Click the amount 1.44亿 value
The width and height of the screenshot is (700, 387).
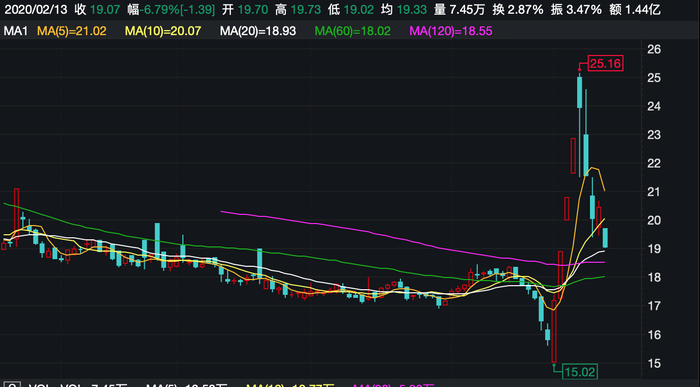click(642, 9)
